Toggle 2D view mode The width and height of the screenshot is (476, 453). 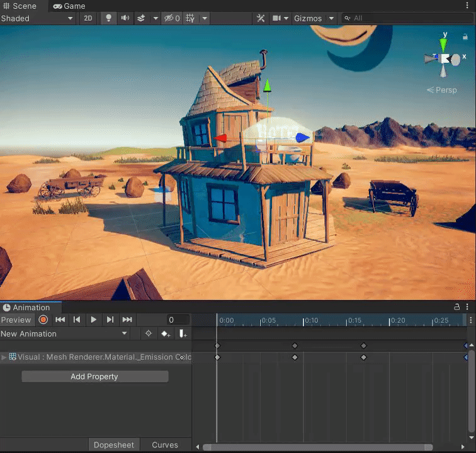[88, 18]
